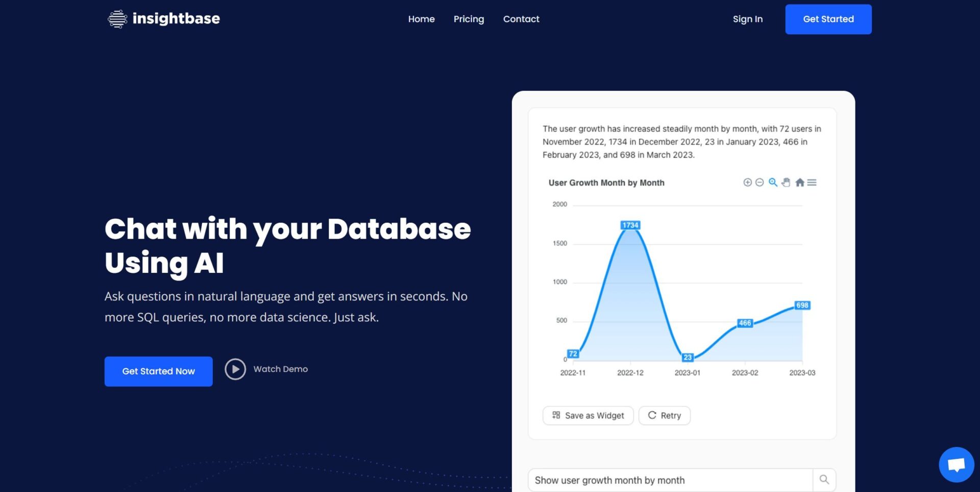Go to the Pricing page
Viewport: 980px width, 492px height.
pyautogui.click(x=469, y=19)
